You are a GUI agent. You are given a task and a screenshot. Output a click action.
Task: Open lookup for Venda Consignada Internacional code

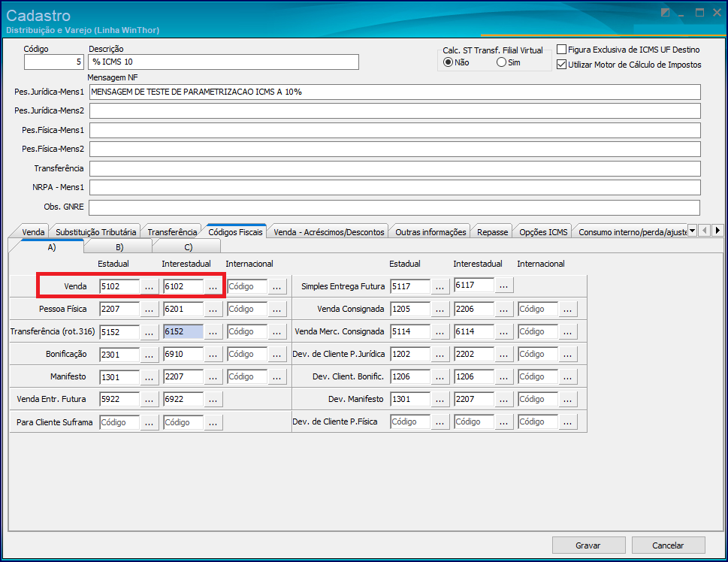568,310
